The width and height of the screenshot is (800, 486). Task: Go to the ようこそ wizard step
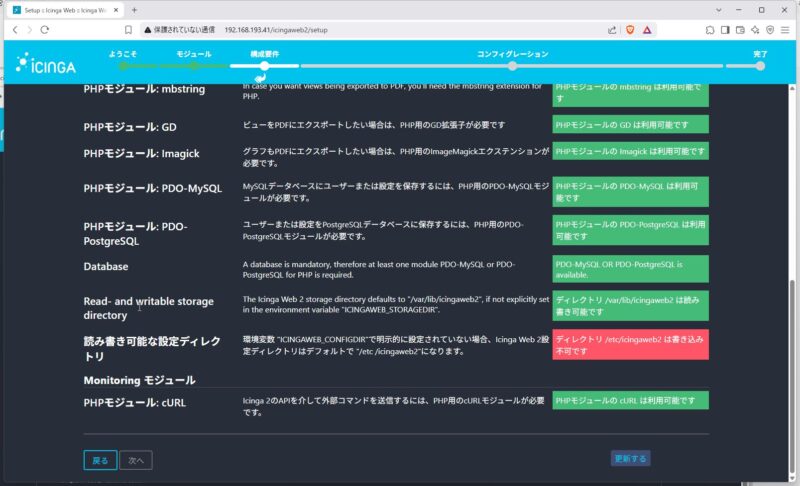123,54
